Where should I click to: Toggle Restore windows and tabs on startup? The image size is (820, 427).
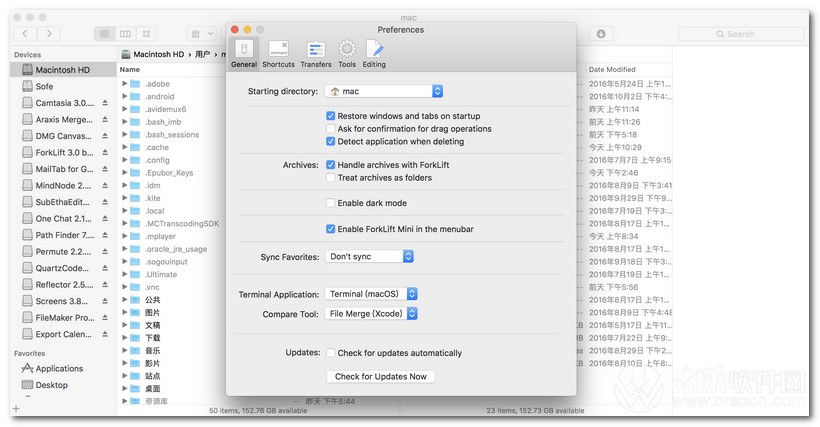click(x=331, y=116)
